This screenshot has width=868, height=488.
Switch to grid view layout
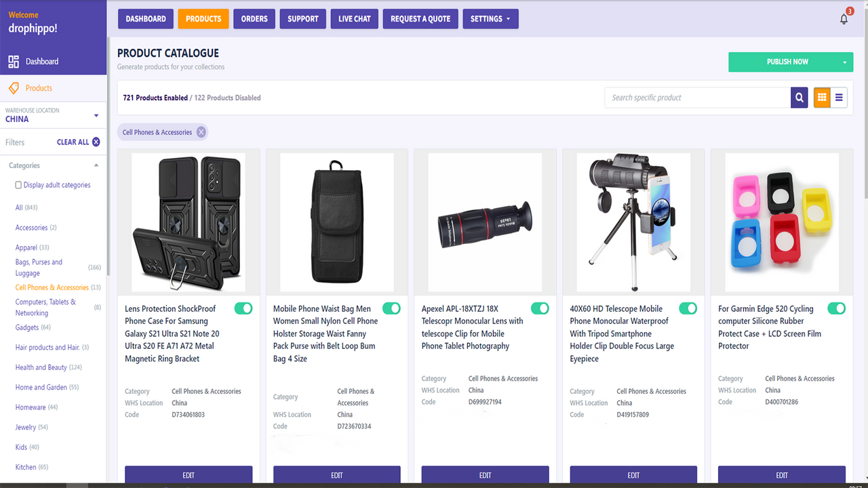pyautogui.click(x=821, y=97)
